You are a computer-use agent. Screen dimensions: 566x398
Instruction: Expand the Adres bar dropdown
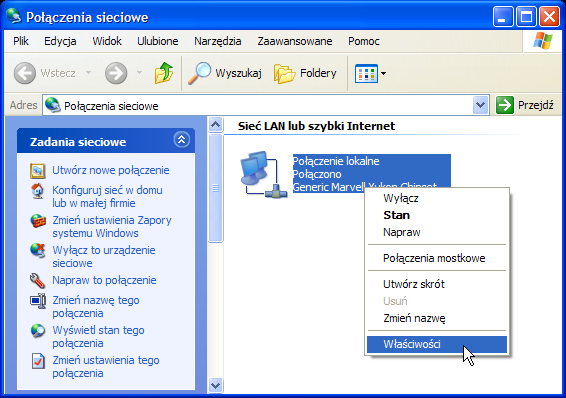(480, 105)
